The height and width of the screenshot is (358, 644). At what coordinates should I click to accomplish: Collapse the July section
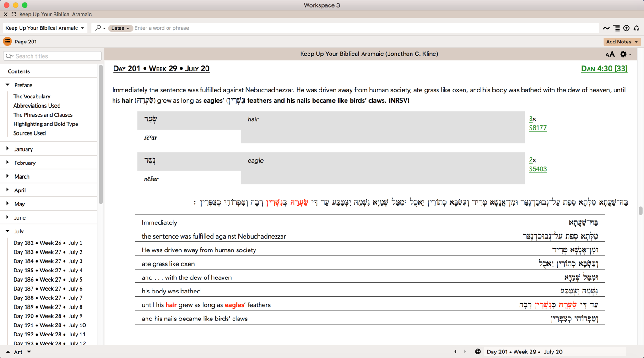[8, 231]
